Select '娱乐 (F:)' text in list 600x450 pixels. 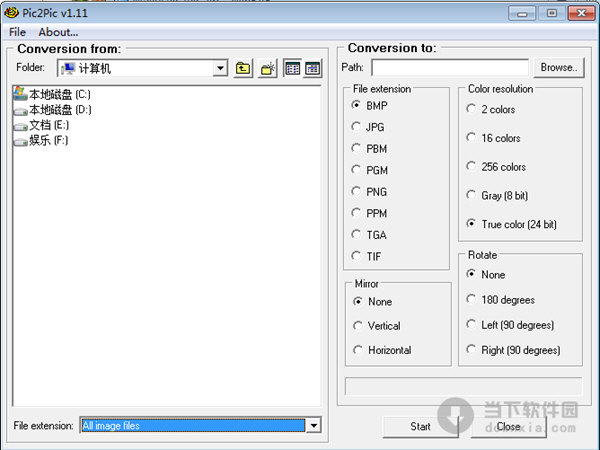49,140
